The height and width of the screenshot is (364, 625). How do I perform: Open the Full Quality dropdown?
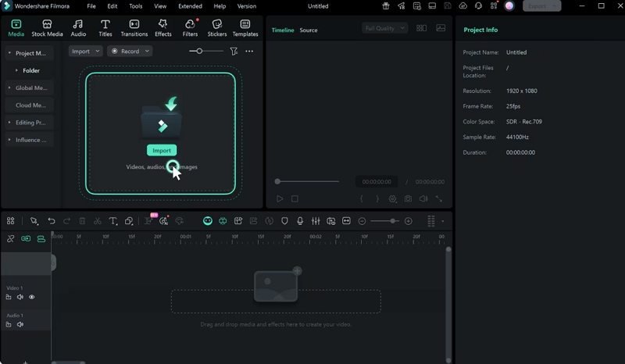tap(384, 28)
